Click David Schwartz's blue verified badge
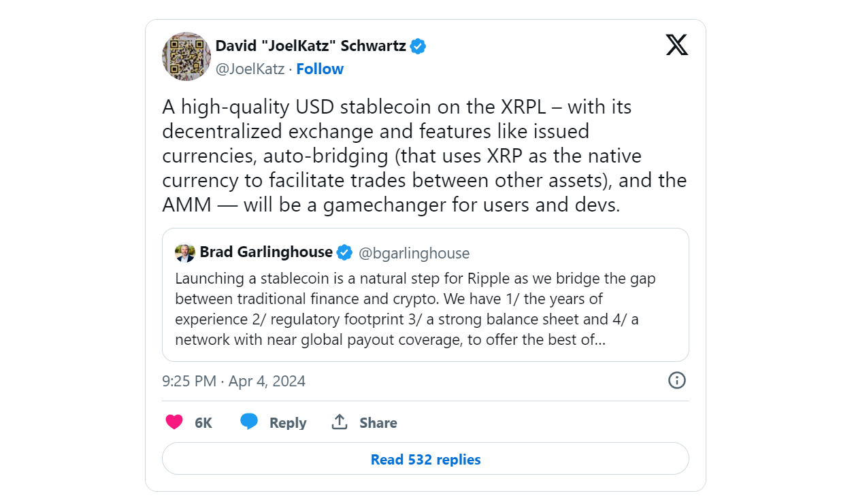Viewport: 854px width, 504px height. coord(418,46)
